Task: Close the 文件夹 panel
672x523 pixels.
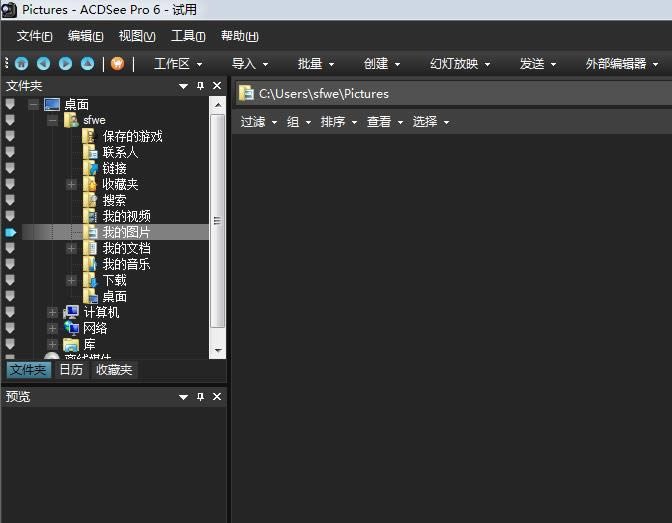Action: coord(217,86)
